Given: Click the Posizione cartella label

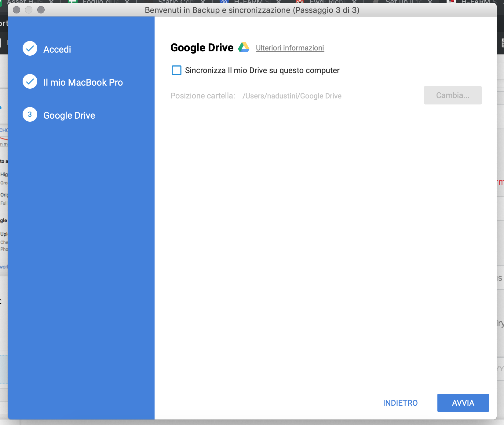Looking at the screenshot, I should tap(203, 96).
